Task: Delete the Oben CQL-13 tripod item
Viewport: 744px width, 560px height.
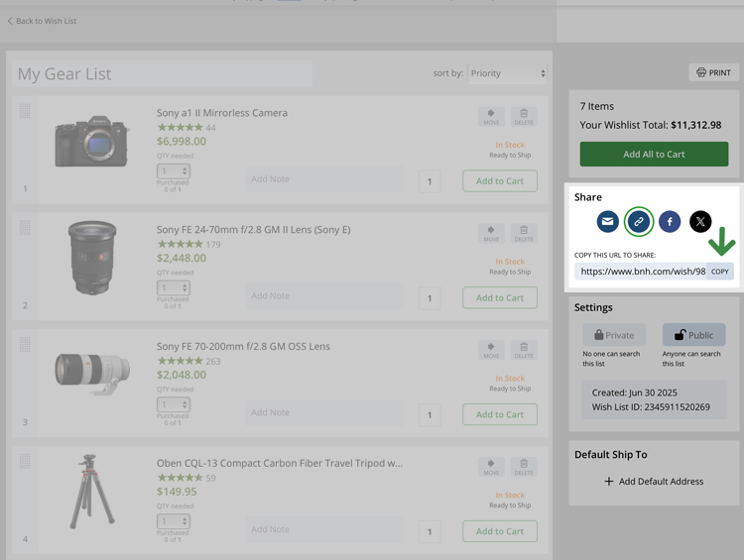Action: click(524, 467)
